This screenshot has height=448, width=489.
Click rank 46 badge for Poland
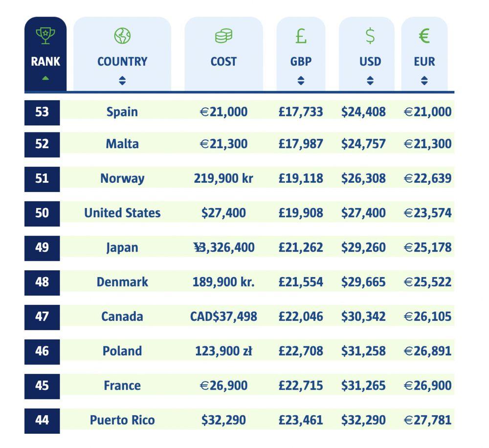click(x=42, y=351)
